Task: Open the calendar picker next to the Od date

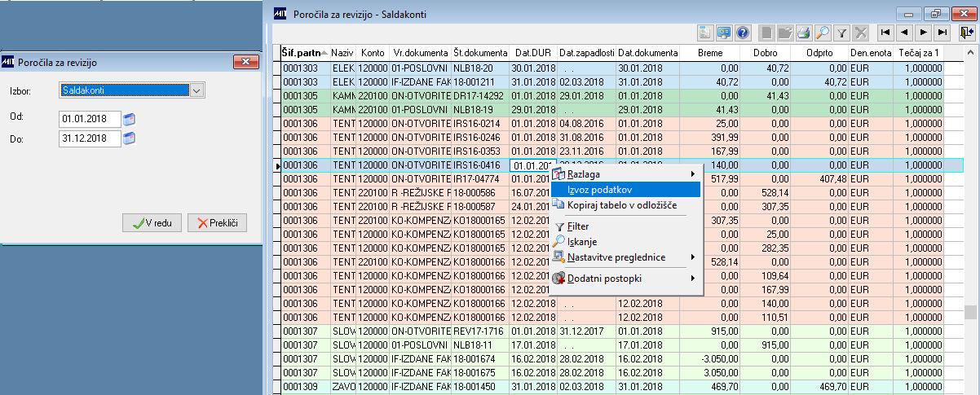Action: [x=129, y=120]
